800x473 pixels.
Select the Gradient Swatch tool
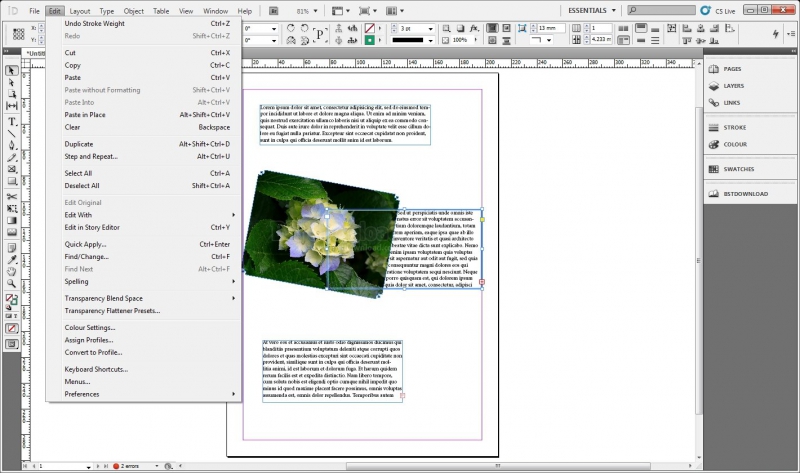pyautogui.click(x=11, y=220)
